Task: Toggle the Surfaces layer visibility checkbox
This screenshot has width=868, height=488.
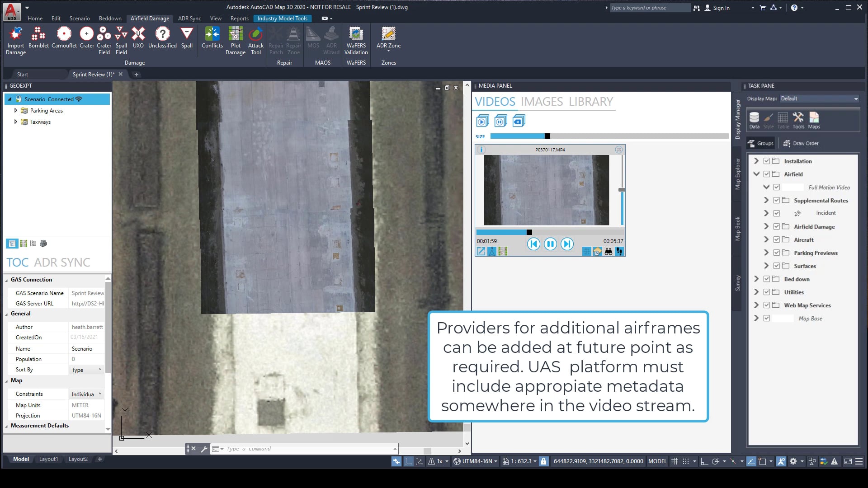Action: tap(777, 266)
